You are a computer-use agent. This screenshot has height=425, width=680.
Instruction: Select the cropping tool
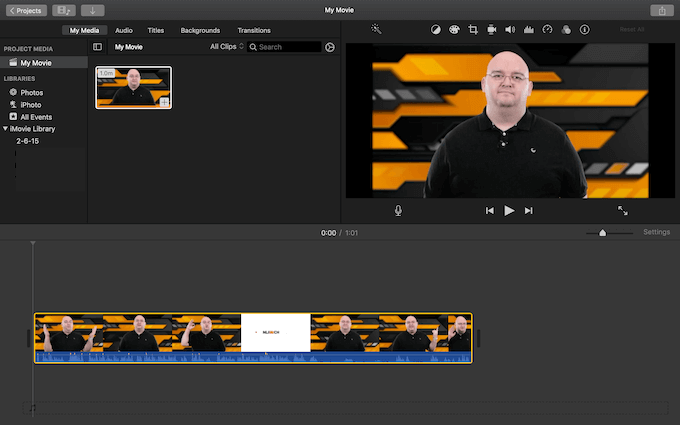[x=473, y=30]
